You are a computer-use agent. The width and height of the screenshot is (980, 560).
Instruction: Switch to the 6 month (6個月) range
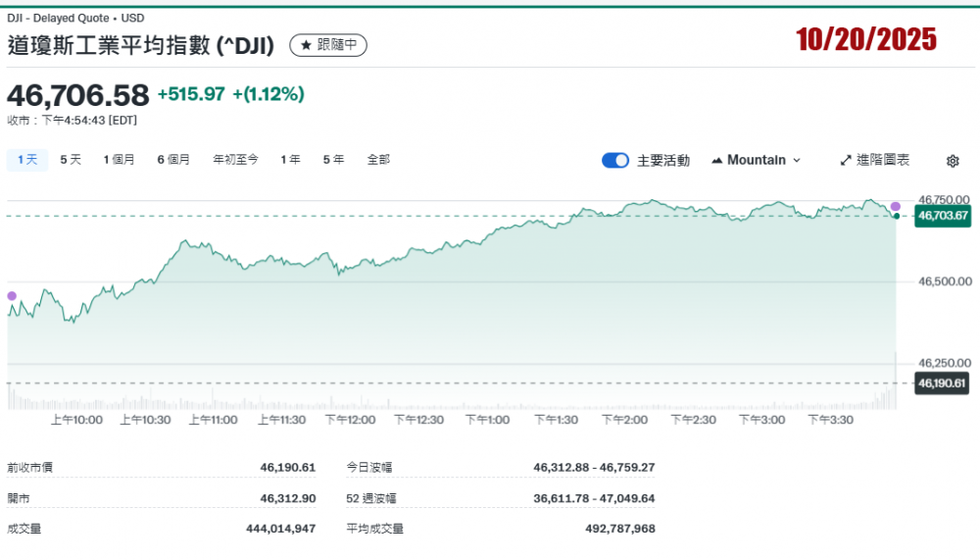[173, 159]
